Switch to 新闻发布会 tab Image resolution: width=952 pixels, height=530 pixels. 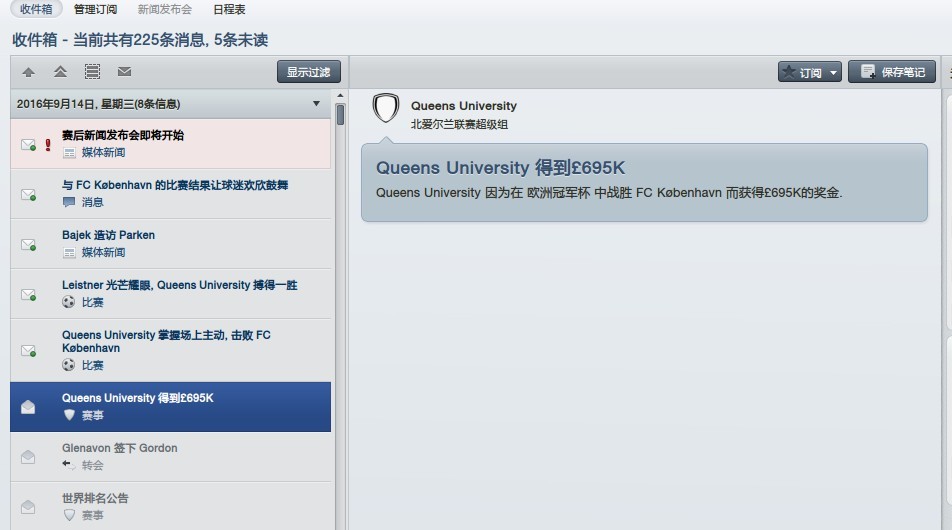click(x=165, y=9)
